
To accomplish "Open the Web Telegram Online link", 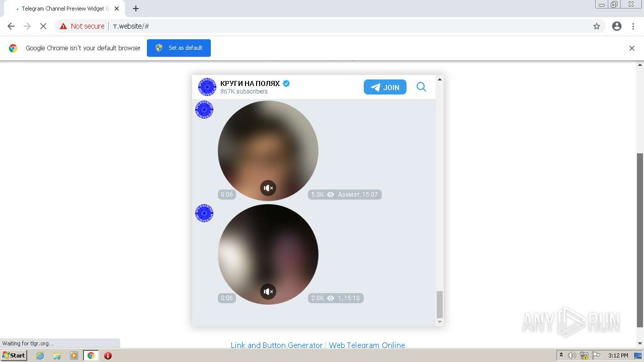I will pos(367,345).
